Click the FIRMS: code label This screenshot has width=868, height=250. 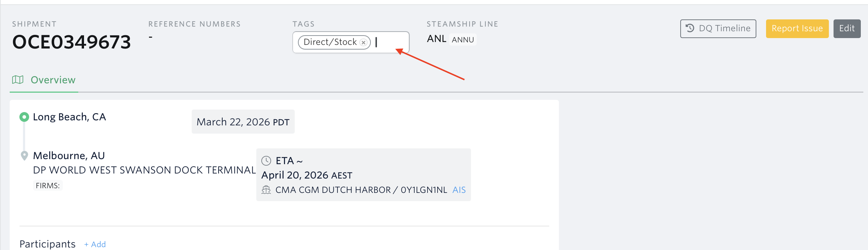[x=48, y=185]
